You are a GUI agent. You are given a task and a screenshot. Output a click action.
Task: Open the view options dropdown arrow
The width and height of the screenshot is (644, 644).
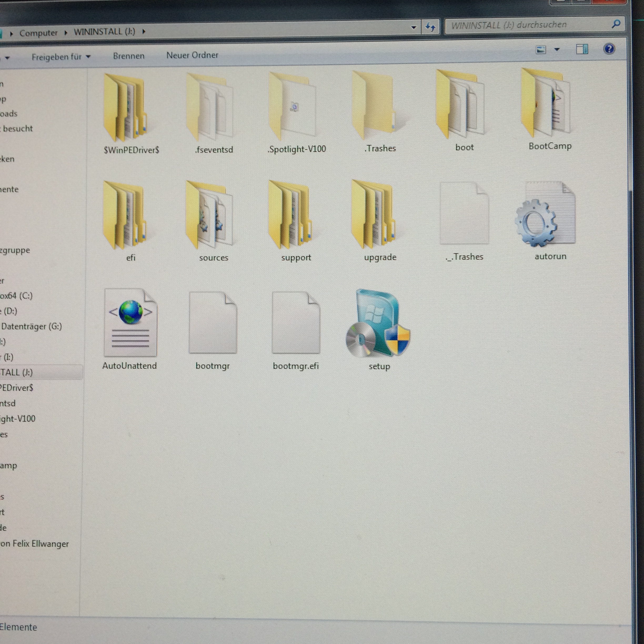[x=557, y=50]
